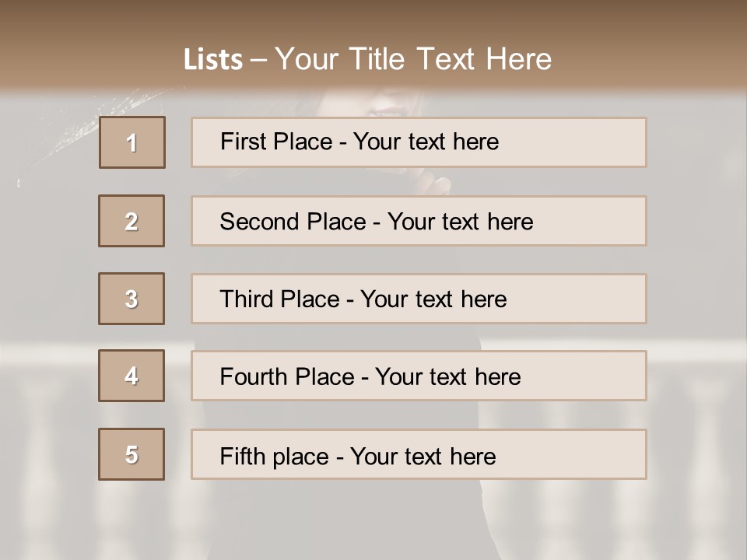Click the word 'Title' in the heading
The width and height of the screenshot is (747, 560).
(377, 59)
